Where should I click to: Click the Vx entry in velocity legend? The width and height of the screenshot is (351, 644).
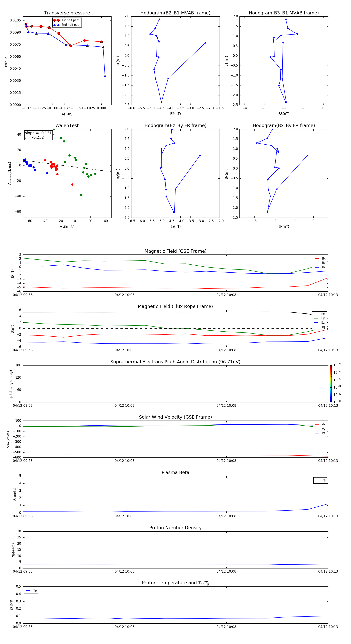(320, 424)
